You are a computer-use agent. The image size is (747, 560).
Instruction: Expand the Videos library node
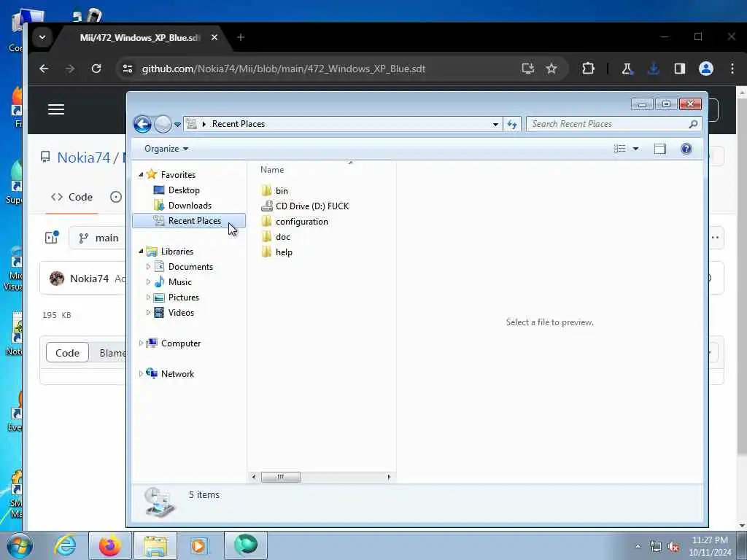pos(148,312)
